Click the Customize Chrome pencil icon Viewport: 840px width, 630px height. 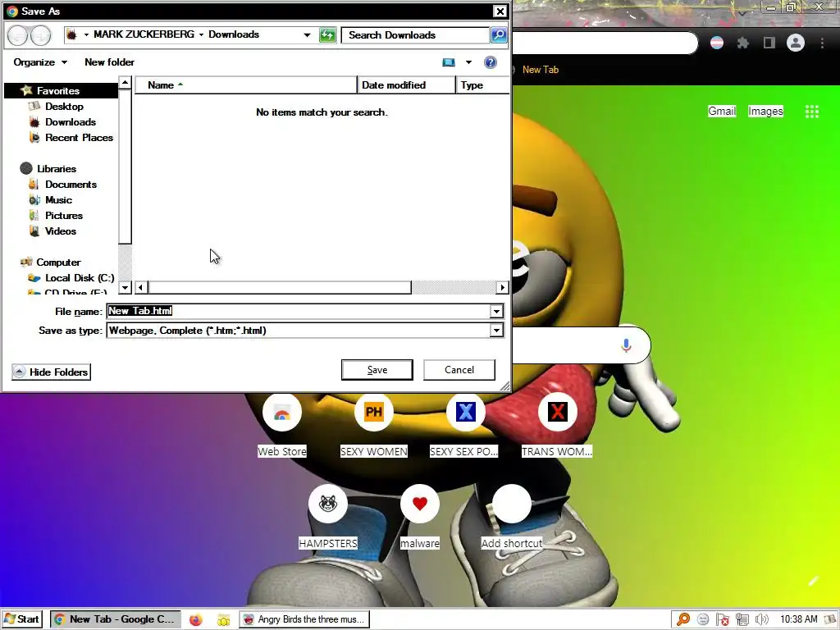click(x=813, y=581)
